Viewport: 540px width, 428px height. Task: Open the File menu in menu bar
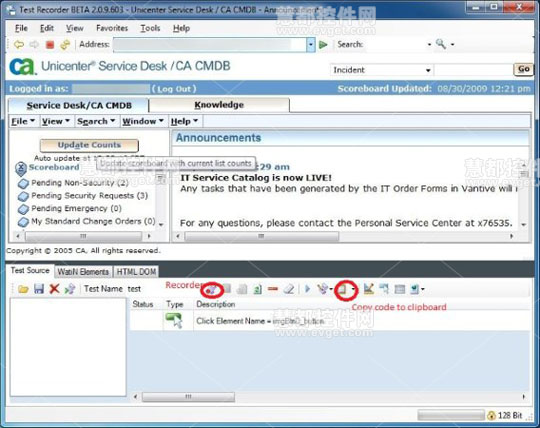pyautogui.click(x=21, y=28)
